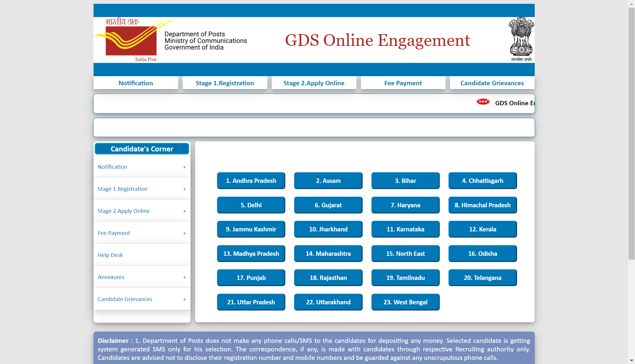This screenshot has height=364, width=635.
Task: Select 15. North East button
Action: (405, 253)
